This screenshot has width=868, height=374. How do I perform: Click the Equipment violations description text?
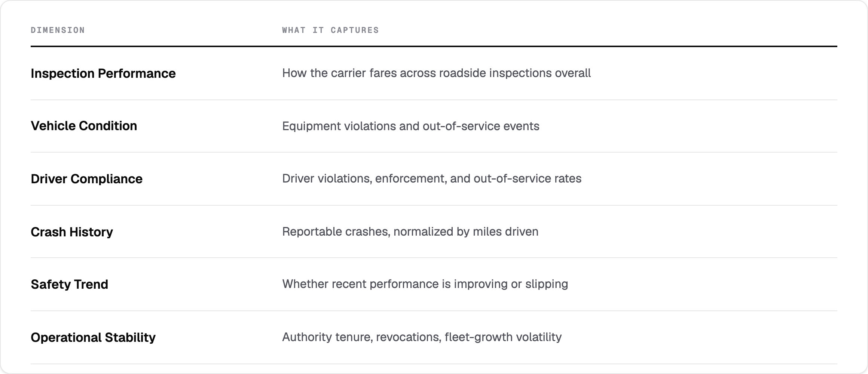[x=411, y=126]
